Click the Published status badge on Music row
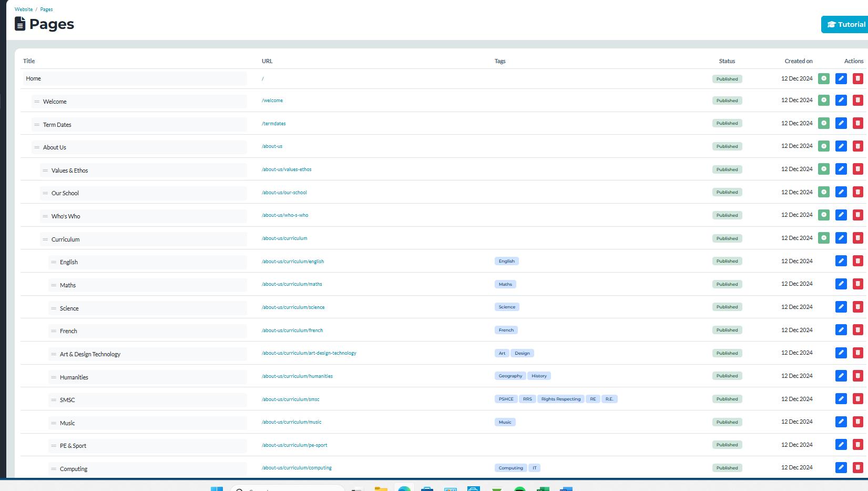Image resolution: width=868 pixels, height=491 pixels. point(727,422)
